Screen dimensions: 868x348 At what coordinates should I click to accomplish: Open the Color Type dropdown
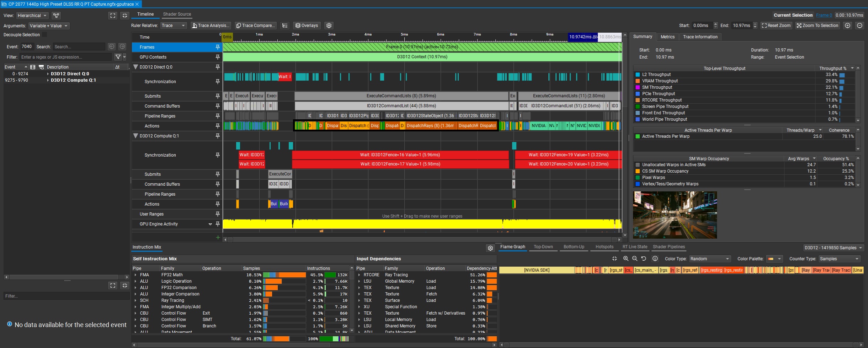[710, 259]
